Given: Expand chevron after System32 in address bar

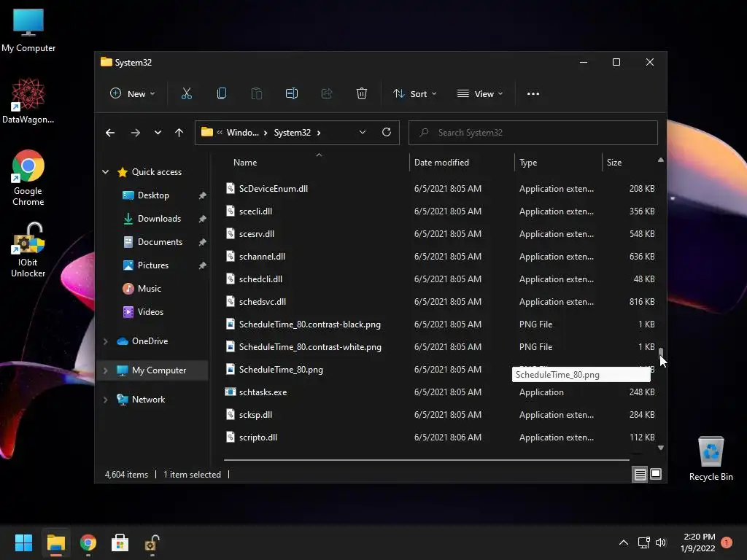Looking at the screenshot, I should [x=319, y=133].
